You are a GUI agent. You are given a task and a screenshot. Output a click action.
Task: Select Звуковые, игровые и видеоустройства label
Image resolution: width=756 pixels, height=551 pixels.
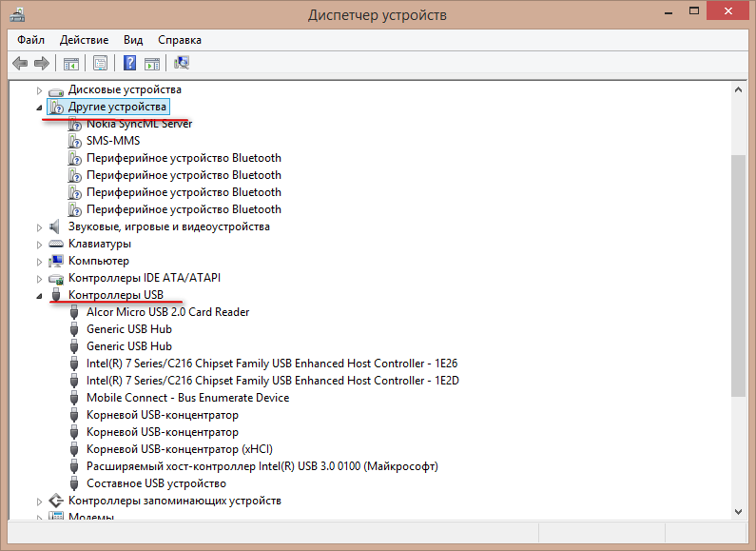pyautogui.click(x=169, y=226)
